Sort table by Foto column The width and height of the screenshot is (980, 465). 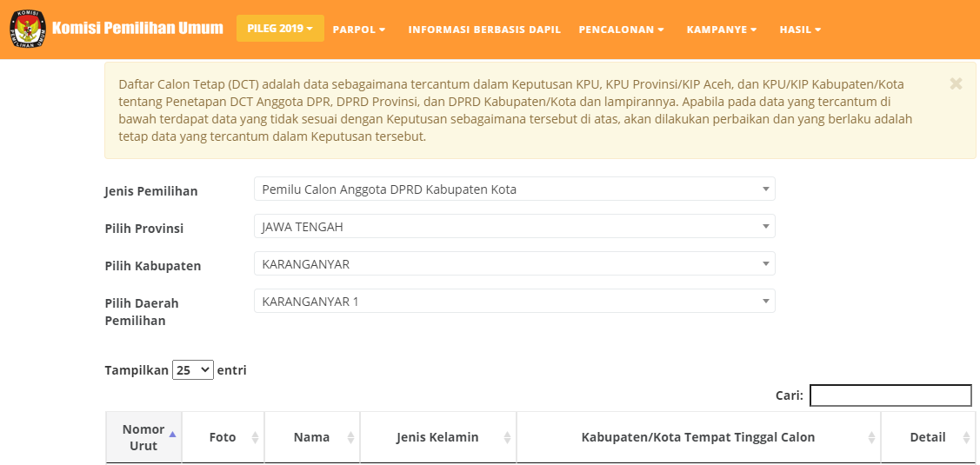point(223,437)
